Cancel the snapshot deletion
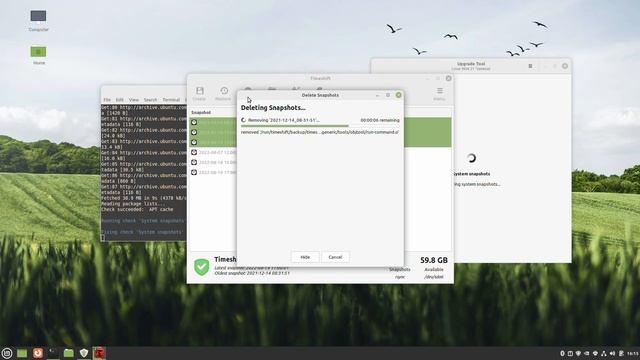 coord(335,257)
